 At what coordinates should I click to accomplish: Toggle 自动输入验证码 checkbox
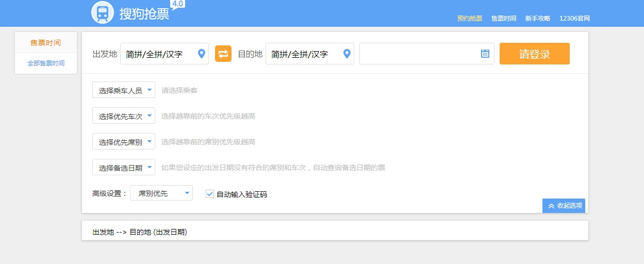210,194
